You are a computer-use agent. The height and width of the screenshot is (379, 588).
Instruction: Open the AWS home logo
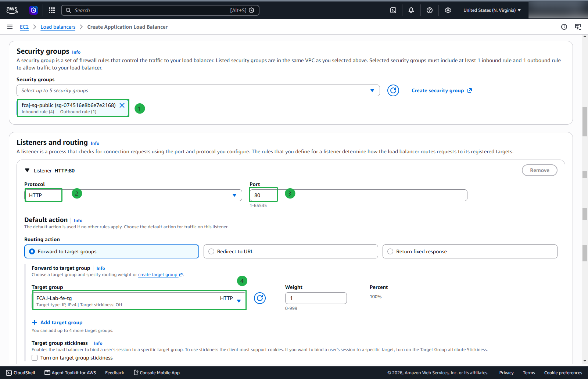(12, 10)
